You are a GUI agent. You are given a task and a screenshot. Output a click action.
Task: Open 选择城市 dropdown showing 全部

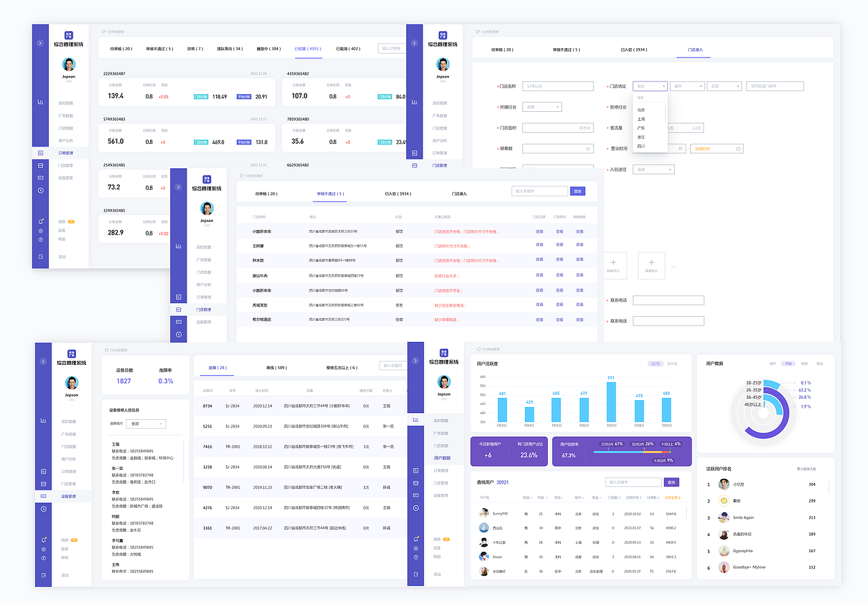146,423
